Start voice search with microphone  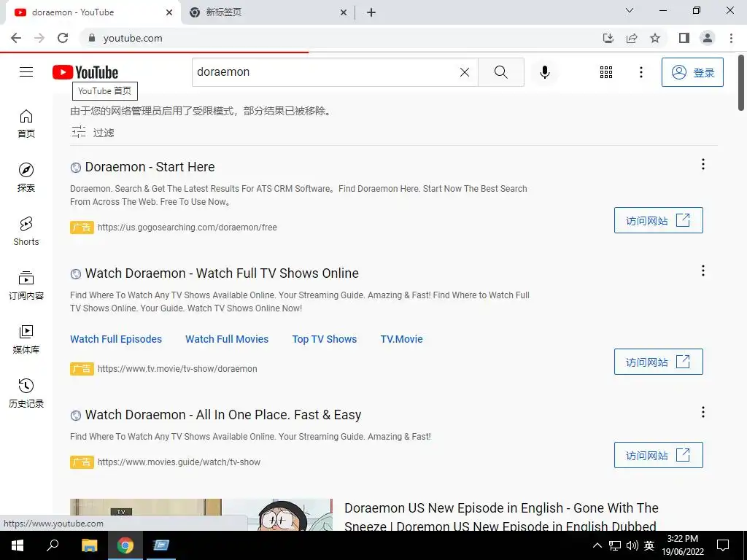[x=544, y=72]
